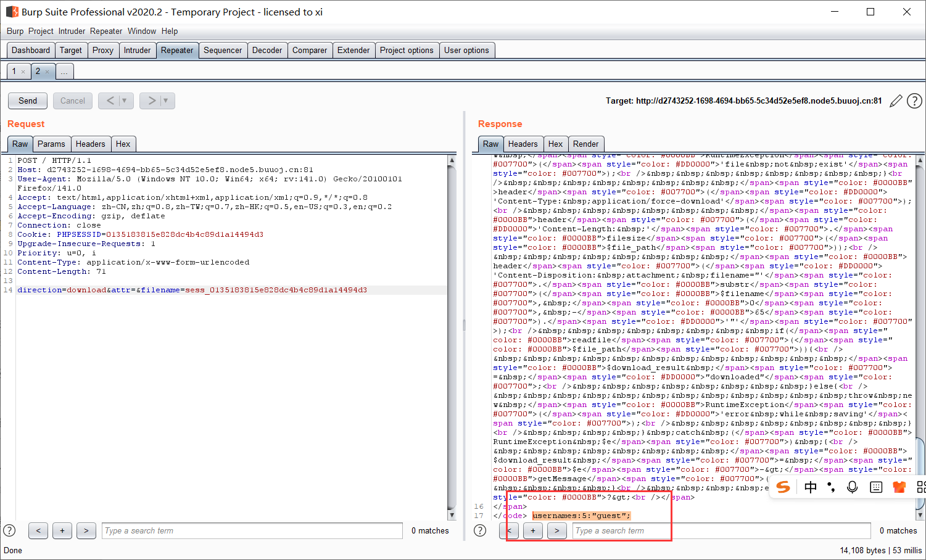Screen dimensions: 926x560
Task: Open the Help menu
Action: point(170,31)
